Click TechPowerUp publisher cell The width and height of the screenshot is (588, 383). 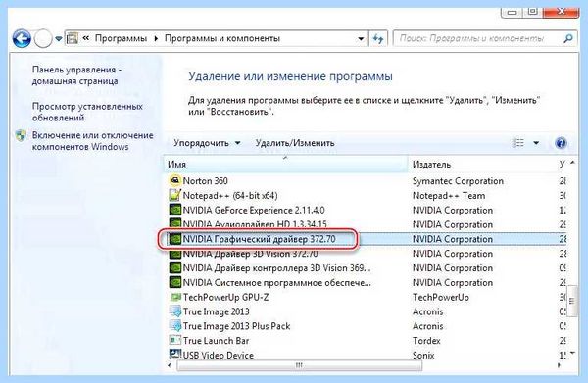point(441,297)
